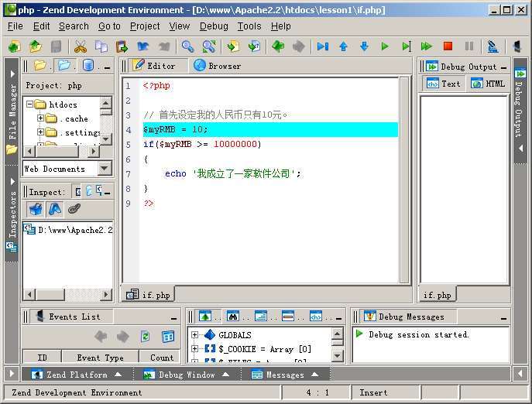
Task: Click the echo statement on line 7
Action: 233,173
